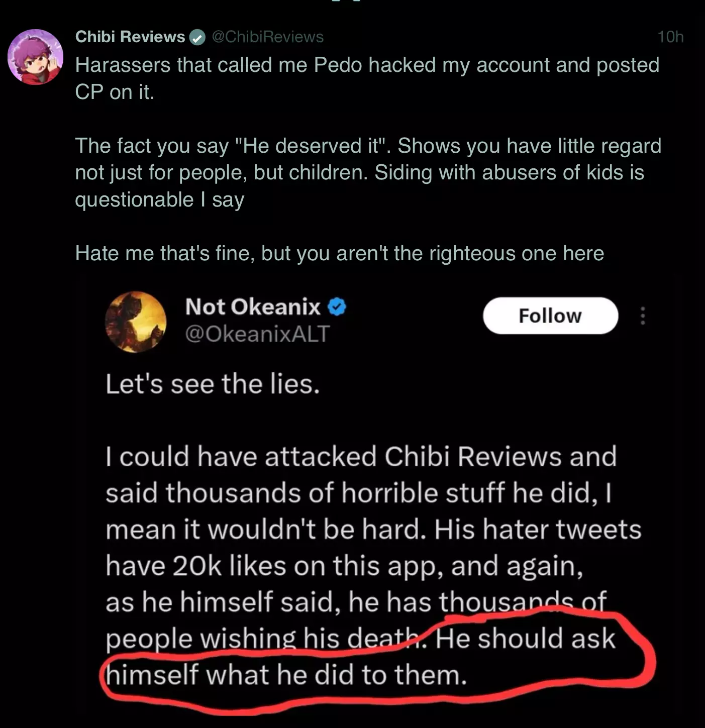Image resolution: width=705 pixels, height=728 pixels.
Task: Open the quoted 'Let's see the lies.' text
Action: [213, 384]
